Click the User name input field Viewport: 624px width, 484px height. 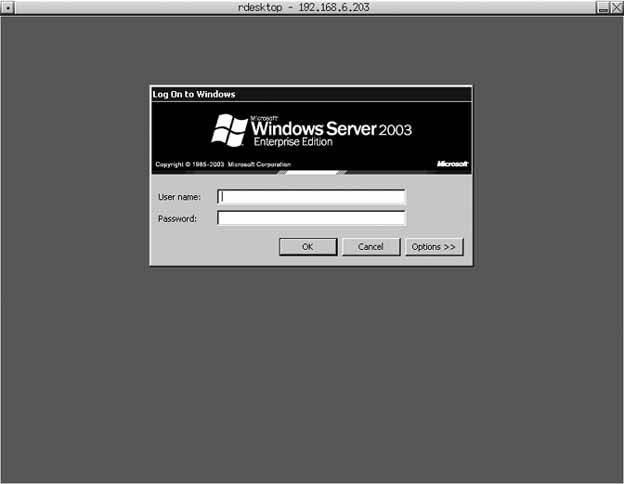point(311,197)
